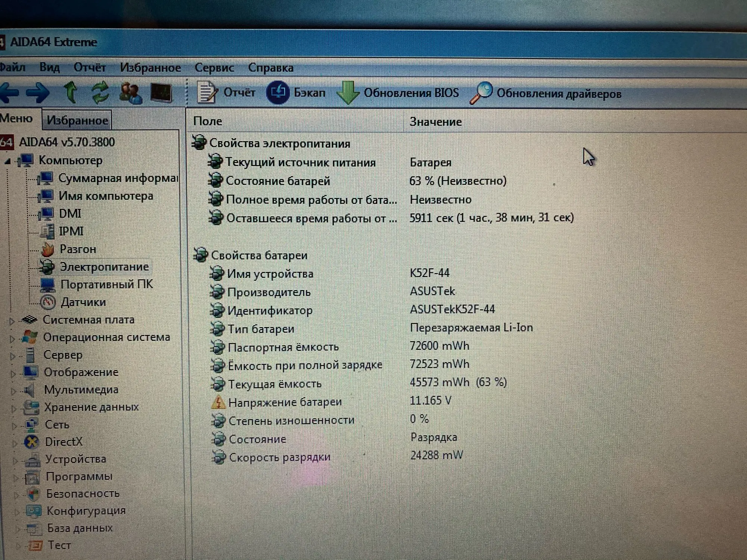Select Портативный ПК tree item
The image size is (747, 560).
106,284
